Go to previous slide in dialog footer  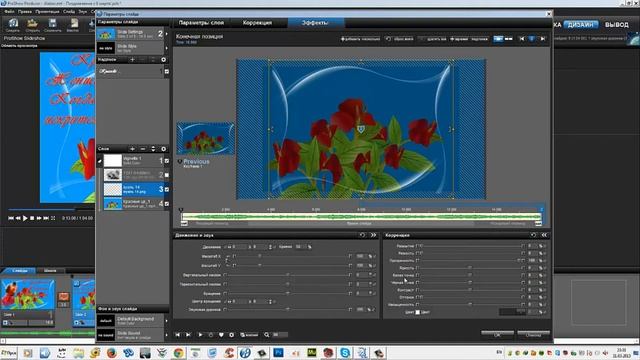(178, 335)
